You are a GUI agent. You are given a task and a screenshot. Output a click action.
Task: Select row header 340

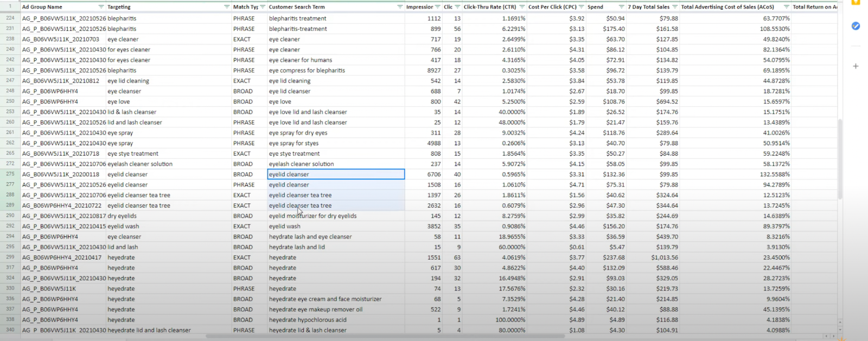point(10,330)
